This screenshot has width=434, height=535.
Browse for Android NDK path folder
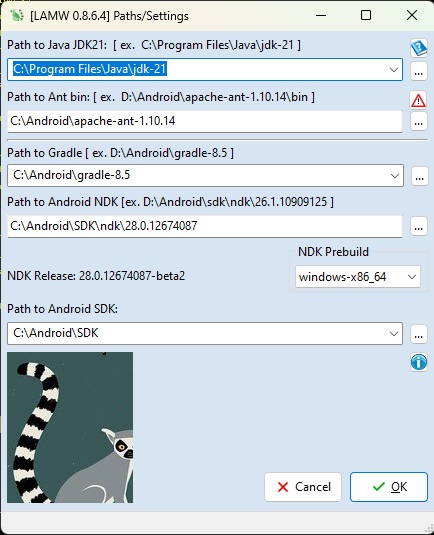[x=419, y=227]
